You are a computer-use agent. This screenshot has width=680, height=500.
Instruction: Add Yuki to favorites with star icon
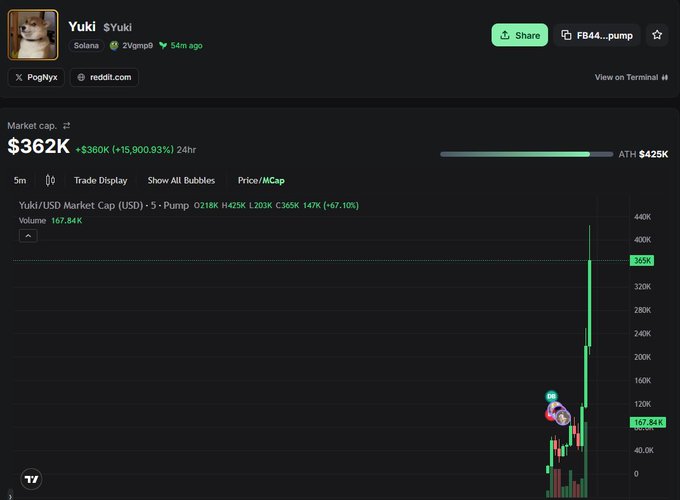coord(657,35)
